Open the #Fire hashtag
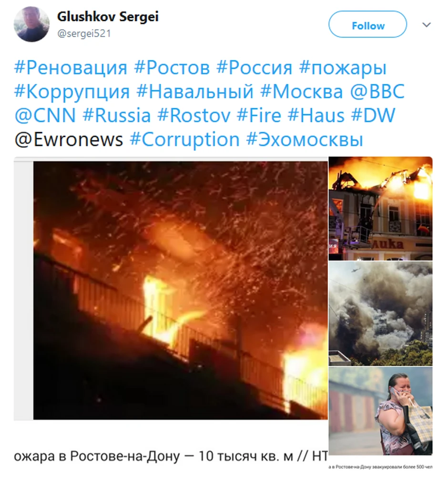Screen dimensions: 448x478 (x=259, y=115)
